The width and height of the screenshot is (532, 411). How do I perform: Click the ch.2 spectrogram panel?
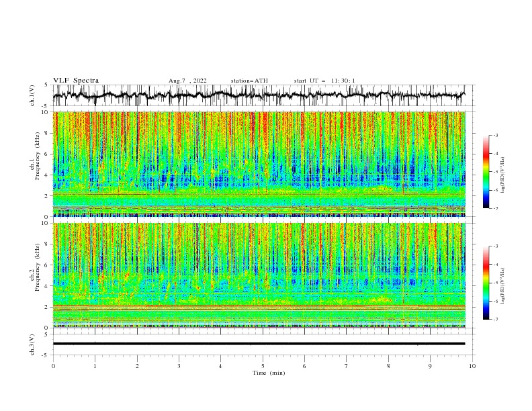259,275
